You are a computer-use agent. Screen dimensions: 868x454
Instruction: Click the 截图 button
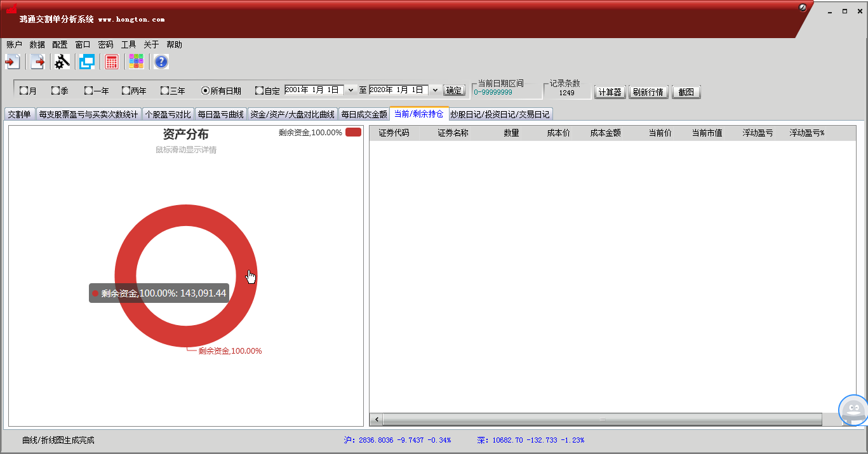686,92
